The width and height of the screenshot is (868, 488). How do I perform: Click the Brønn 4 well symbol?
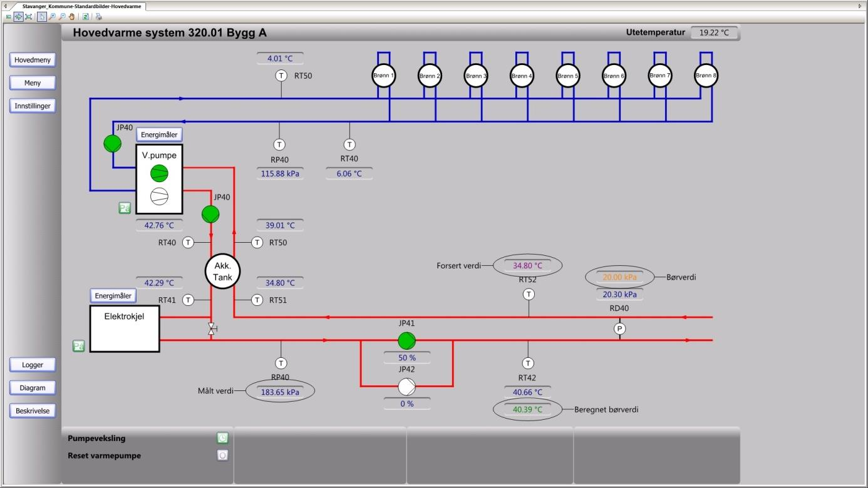522,76
